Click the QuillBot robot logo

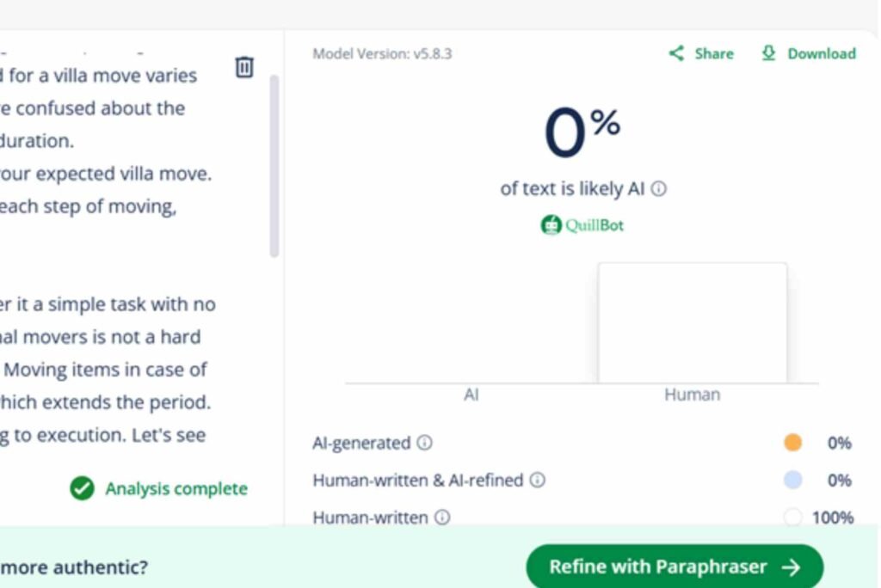point(551,225)
